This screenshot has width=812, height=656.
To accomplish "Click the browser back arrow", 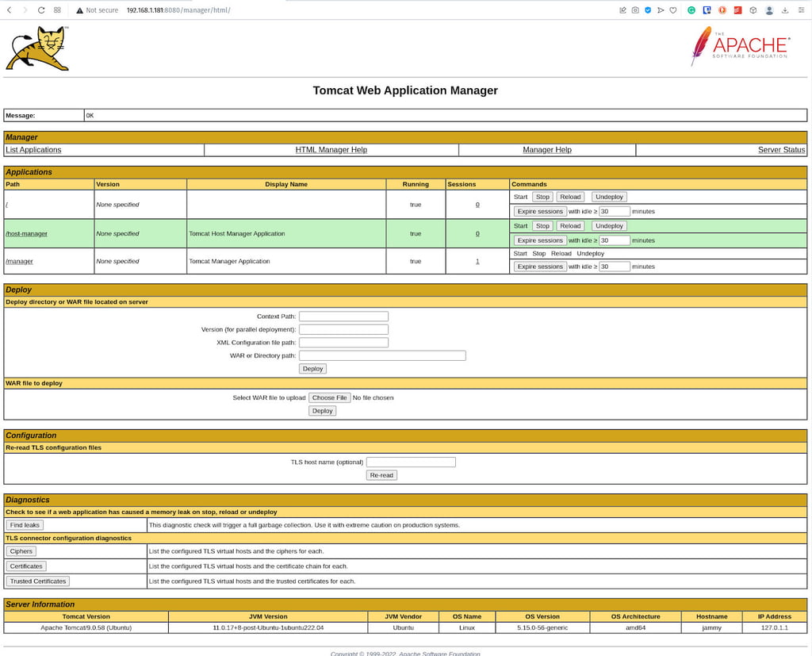I will [10, 10].
